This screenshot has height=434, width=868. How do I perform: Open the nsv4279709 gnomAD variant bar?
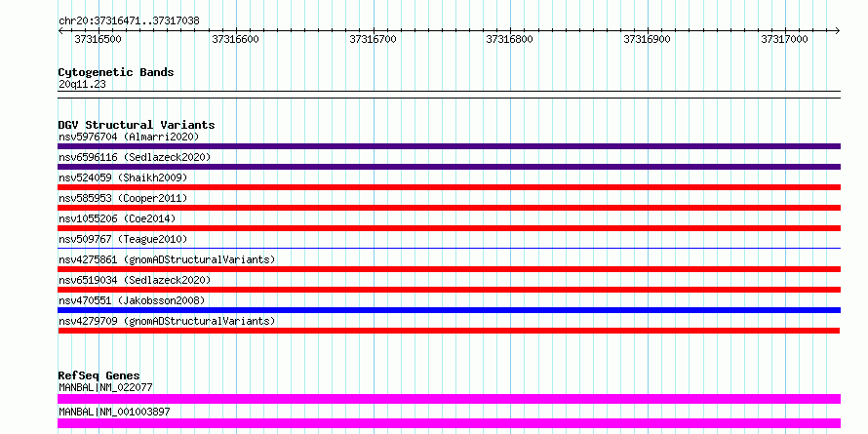pos(449,331)
